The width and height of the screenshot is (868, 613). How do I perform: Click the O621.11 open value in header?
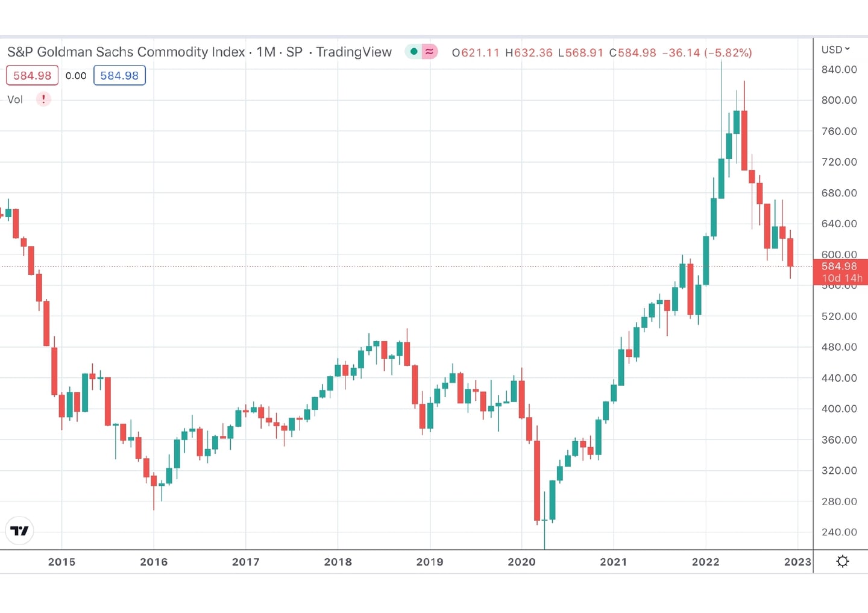point(476,52)
